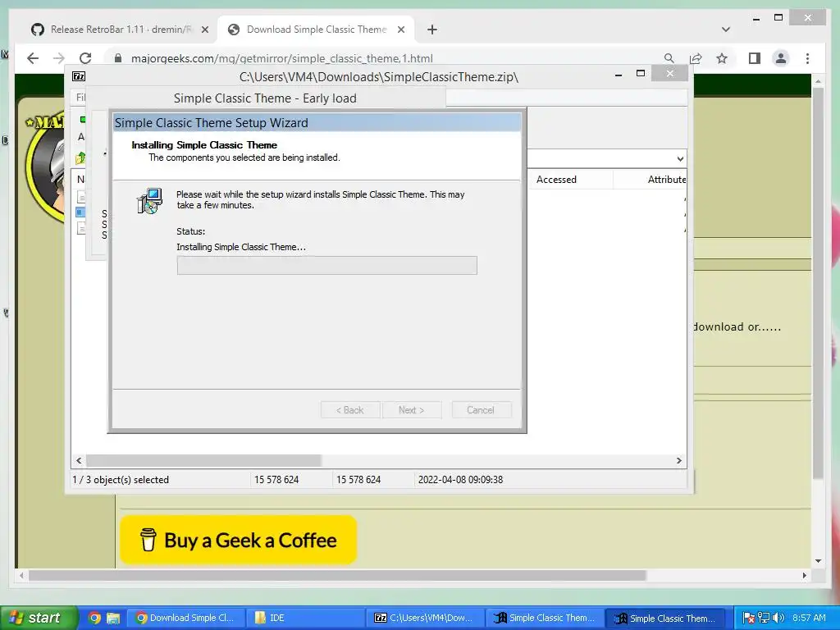The height and width of the screenshot is (630, 840).
Task: Click Cancel in setup wizard
Action: 481,410
